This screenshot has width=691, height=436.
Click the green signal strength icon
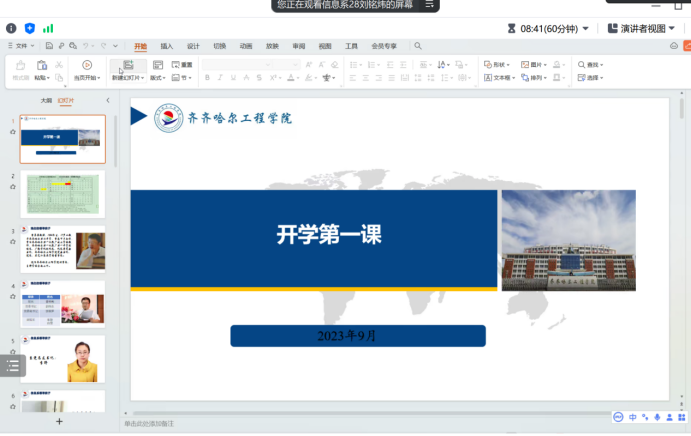(x=48, y=28)
